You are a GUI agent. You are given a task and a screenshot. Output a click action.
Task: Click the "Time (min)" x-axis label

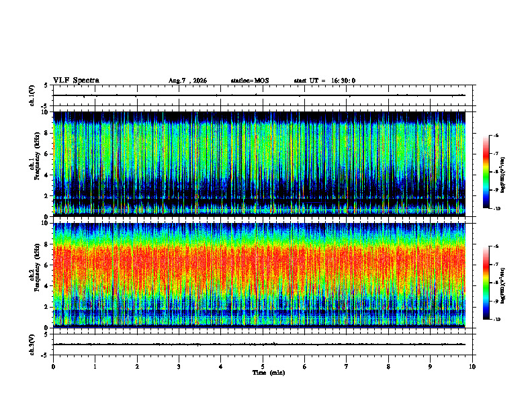click(x=269, y=373)
